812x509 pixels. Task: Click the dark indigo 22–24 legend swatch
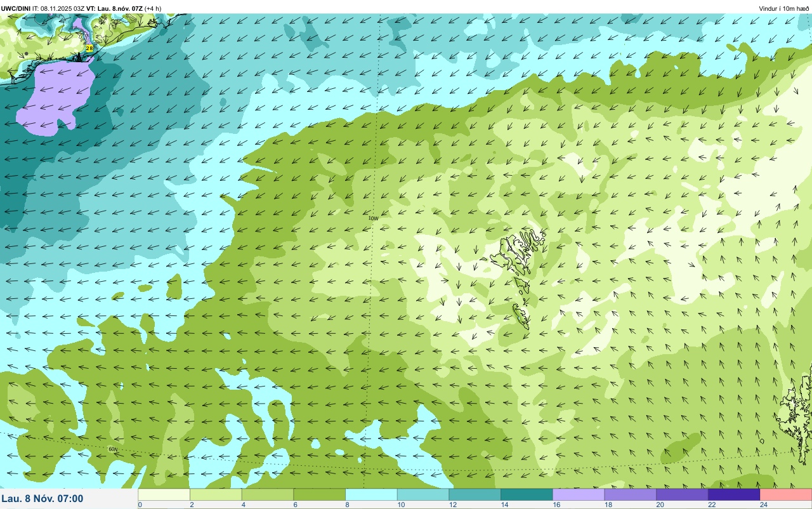pyautogui.click(x=734, y=494)
